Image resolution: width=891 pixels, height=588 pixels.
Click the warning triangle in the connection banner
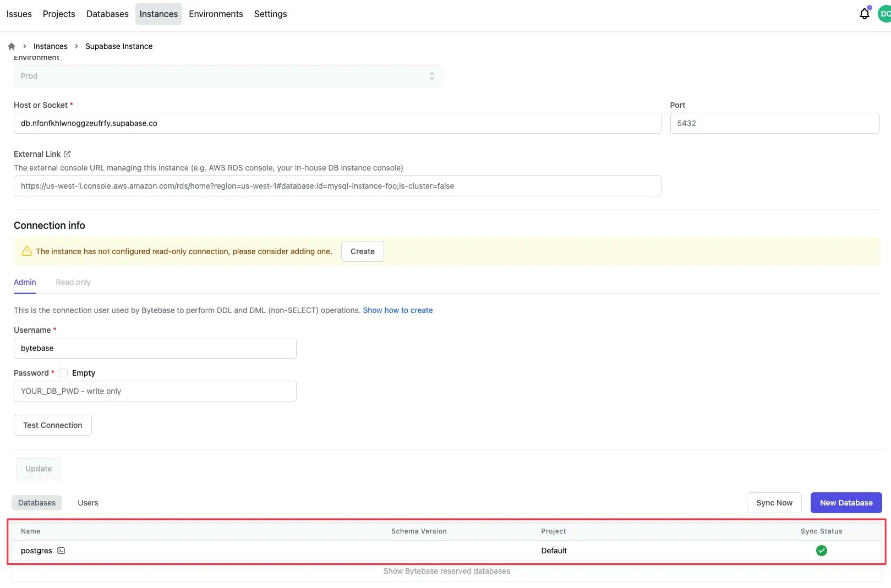click(x=26, y=251)
